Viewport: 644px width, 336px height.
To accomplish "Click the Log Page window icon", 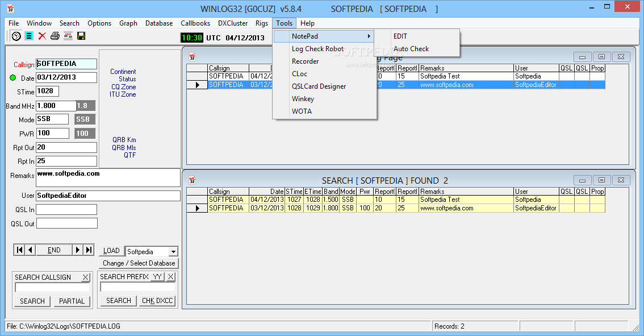I will pos(192,57).
